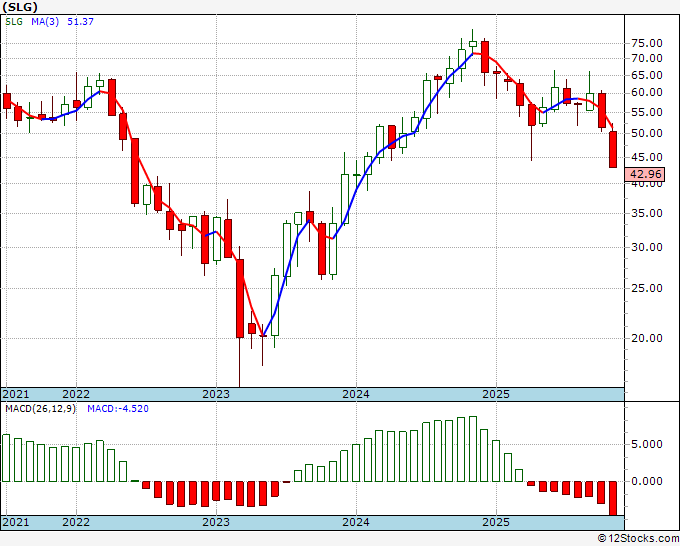
Task: Click 2024 on the price chart timeline
Action: (356, 394)
